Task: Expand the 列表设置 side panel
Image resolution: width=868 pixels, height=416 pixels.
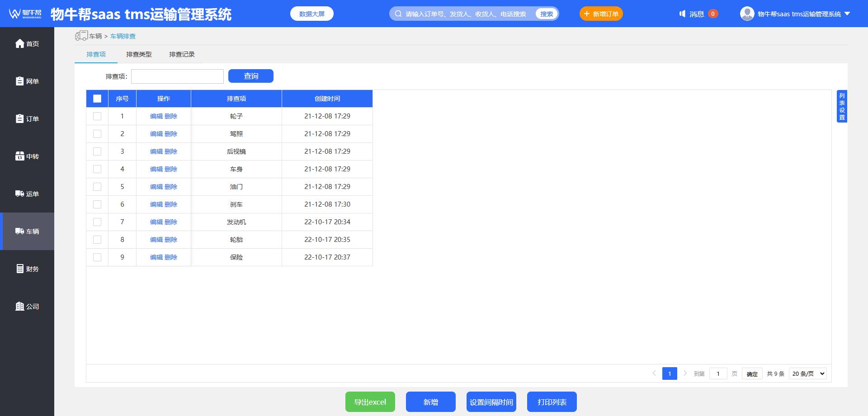Action: (841, 106)
